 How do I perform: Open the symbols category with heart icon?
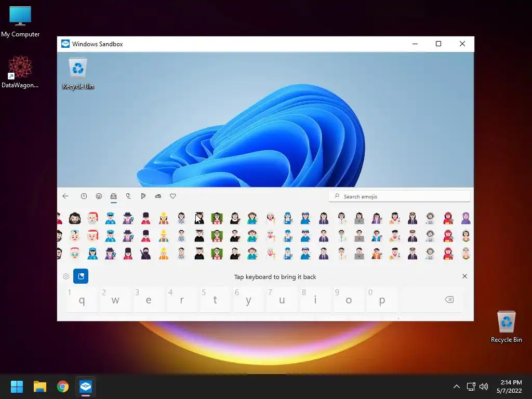172,196
